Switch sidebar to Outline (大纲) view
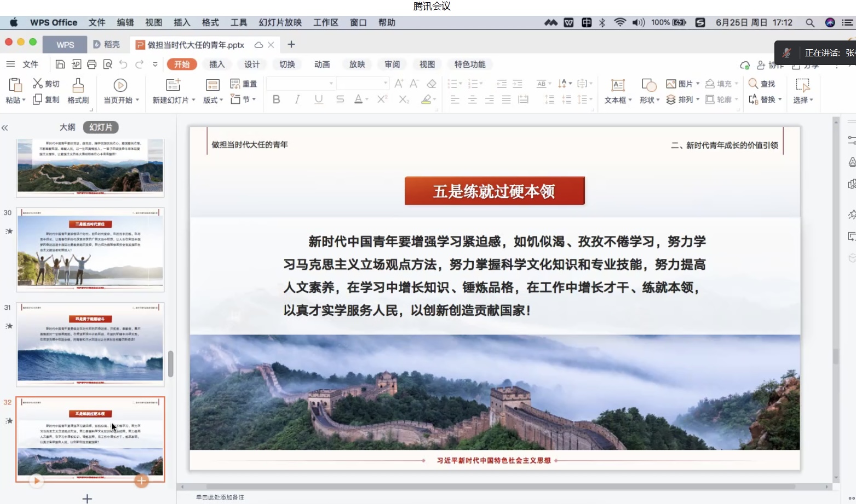This screenshot has width=856, height=504. click(x=67, y=127)
